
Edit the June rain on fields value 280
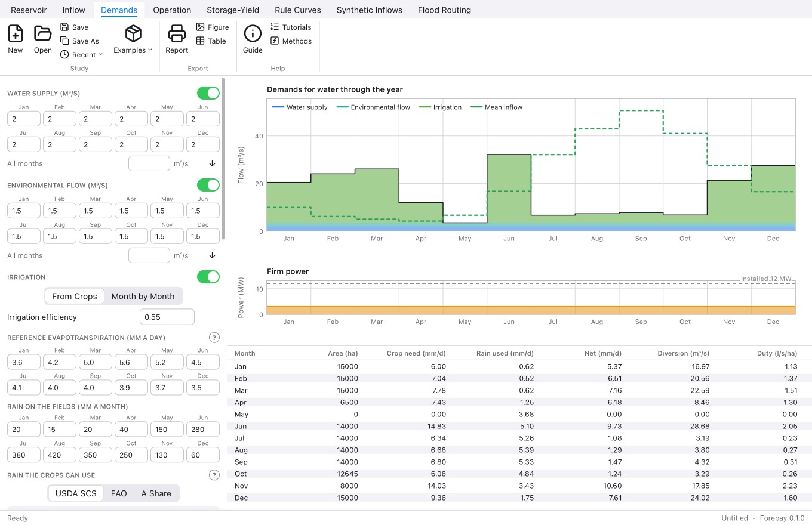click(203, 429)
